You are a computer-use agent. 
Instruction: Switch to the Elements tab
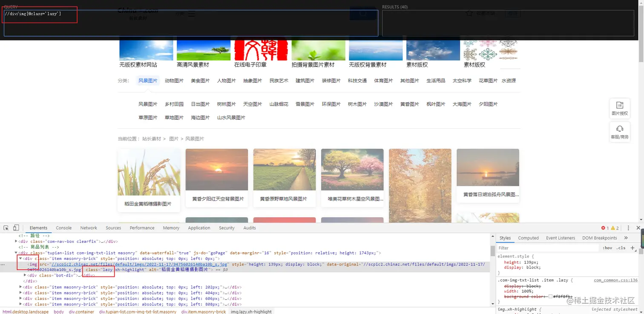[38, 228]
